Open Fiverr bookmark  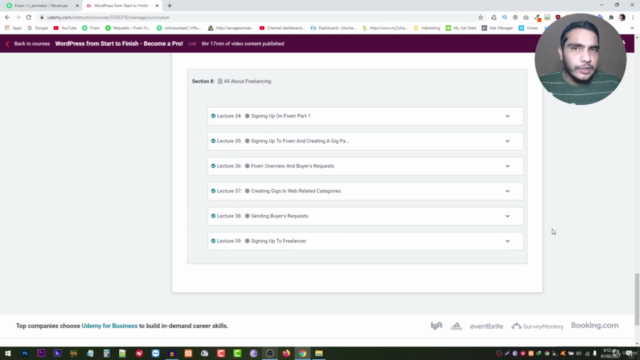click(x=91, y=28)
